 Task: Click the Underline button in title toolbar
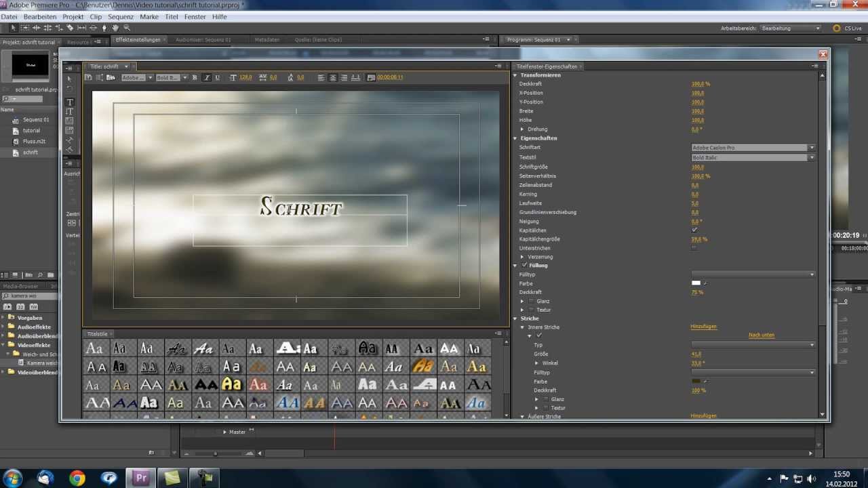coord(217,78)
